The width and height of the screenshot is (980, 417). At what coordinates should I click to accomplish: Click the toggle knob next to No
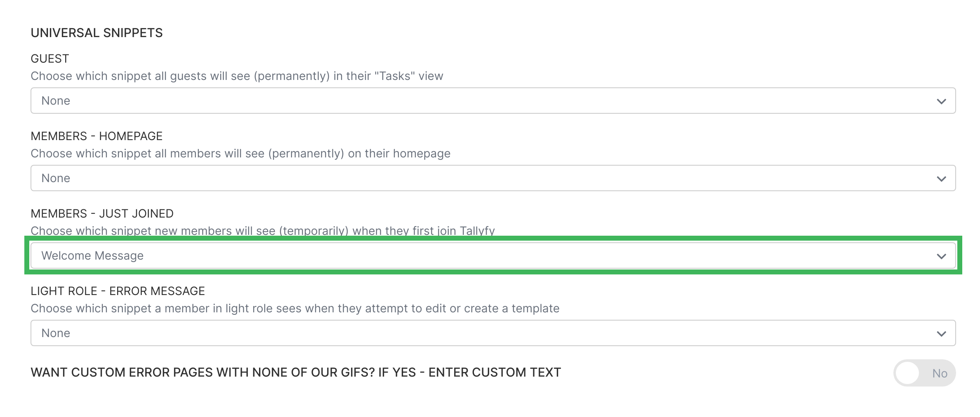tap(907, 372)
